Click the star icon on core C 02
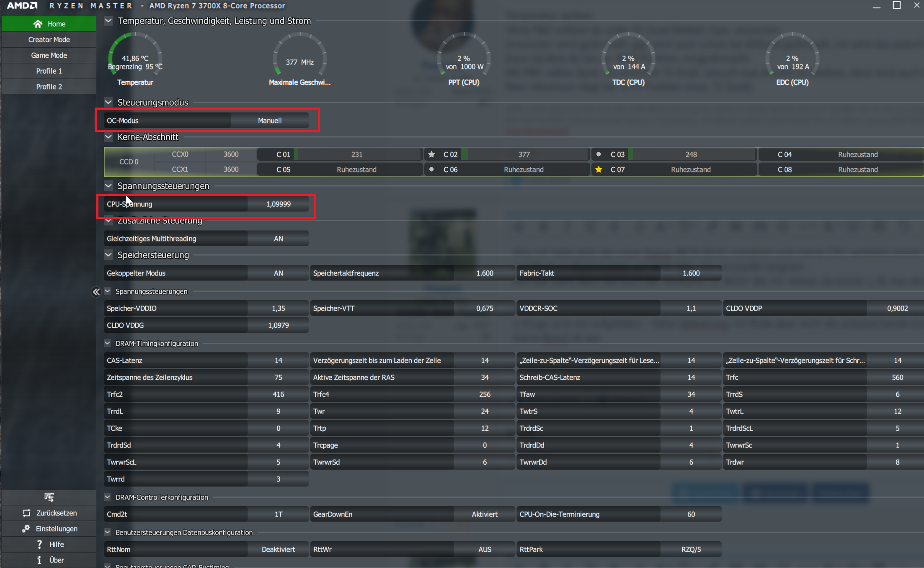 pos(431,154)
